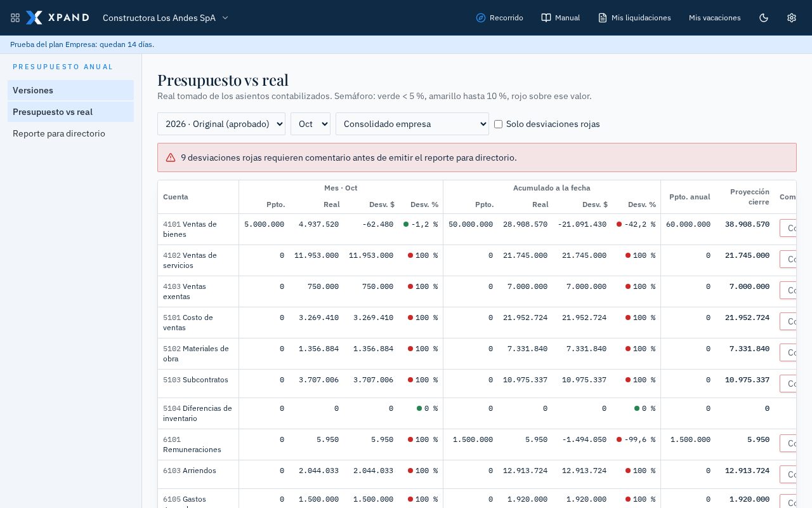Click warning triangle in red alert banner
Image resolution: width=812 pixels, height=508 pixels.
(171, 157)
